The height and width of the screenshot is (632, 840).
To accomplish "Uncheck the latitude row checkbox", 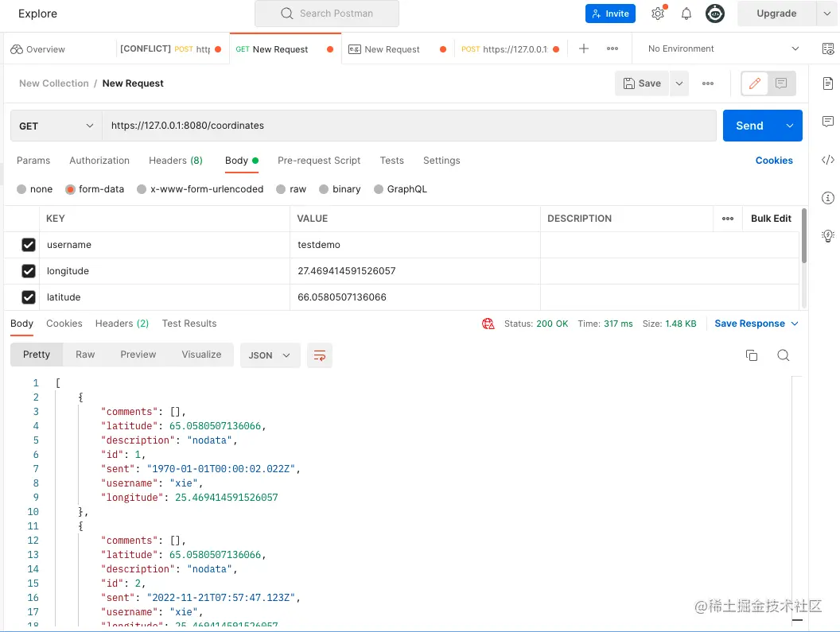I will [x=29, y=297].
